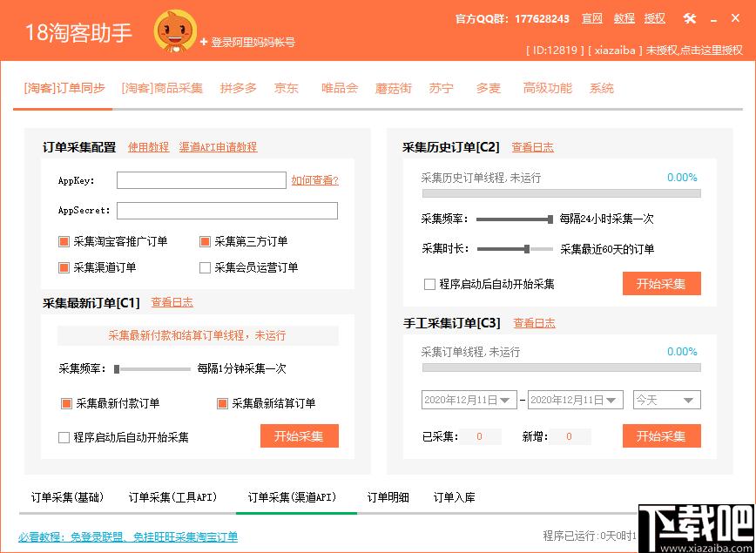View log link for 采集历史订单[C2]
This screenshot has height=553, width=756.
point(533,147)
